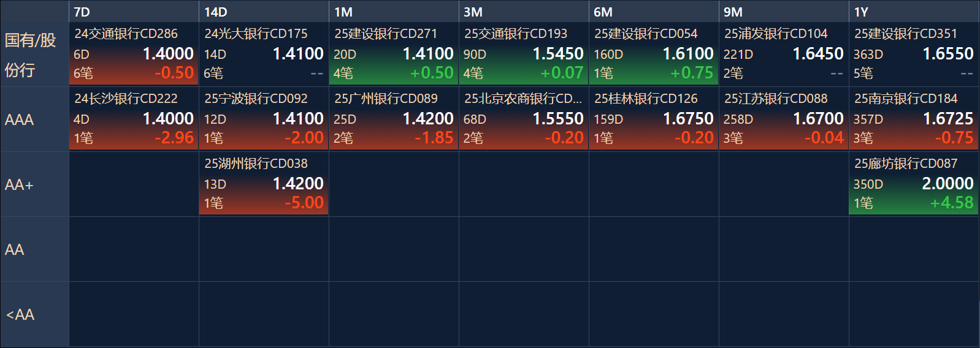Click yield 2.0000 for 廊坊银行
The height and width of the screenshot is (348, 980).
coord(948,184)
